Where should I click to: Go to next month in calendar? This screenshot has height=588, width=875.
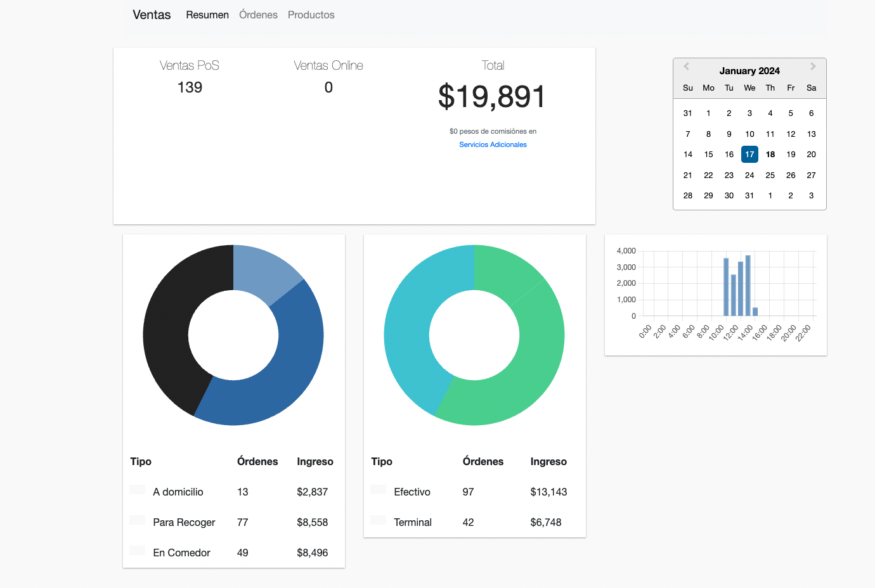pyautogui.click(x=813, y=67)
